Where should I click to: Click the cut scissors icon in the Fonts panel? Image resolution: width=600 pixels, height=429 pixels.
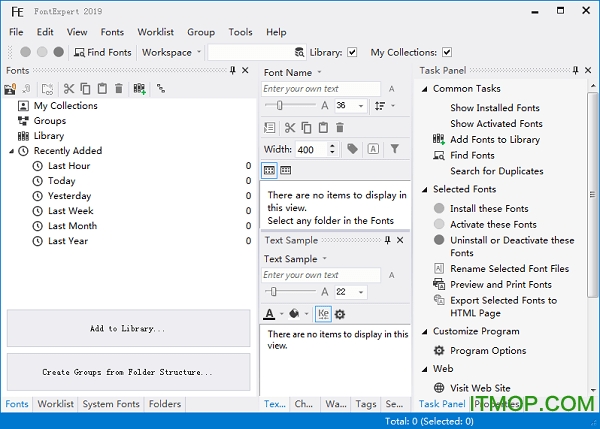click(69, 89)
